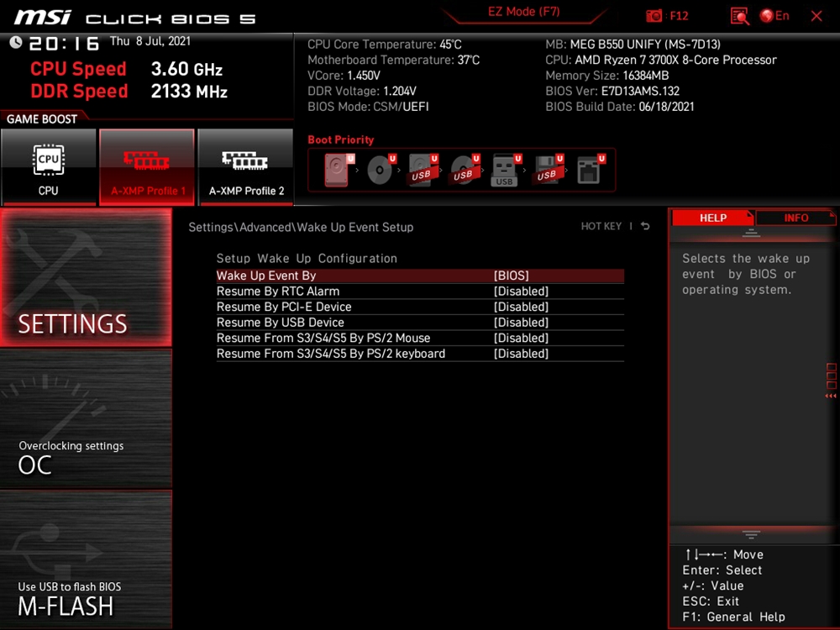Change Resume By PS/2 Mouse value
The width and height of the screenshot is (840, 630).
tap(521, 338)
